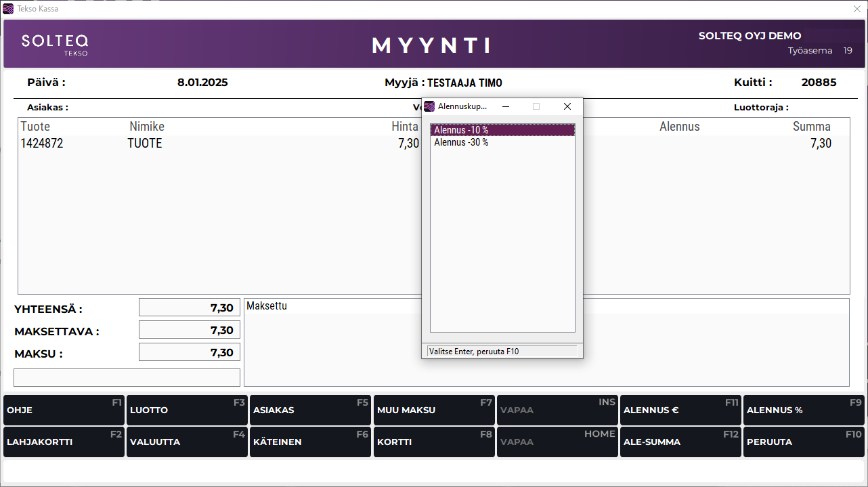Click MUU MAKSU other payment button
Screen dimensions: 868x487
[x=433, y=410]
